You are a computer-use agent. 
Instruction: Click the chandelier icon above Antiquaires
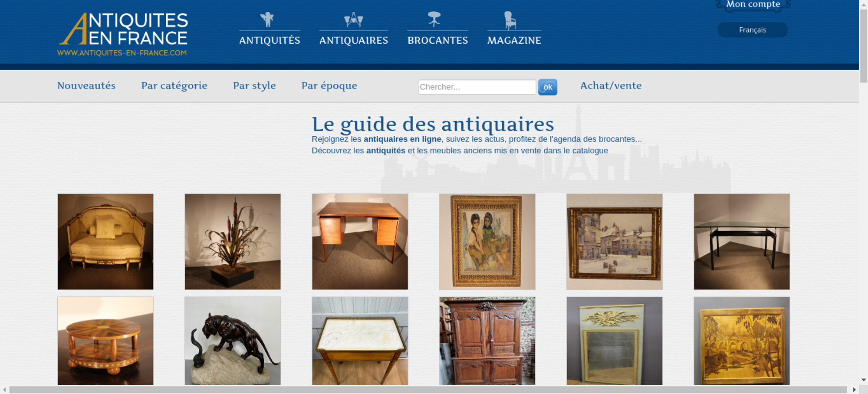coord(353,20)
